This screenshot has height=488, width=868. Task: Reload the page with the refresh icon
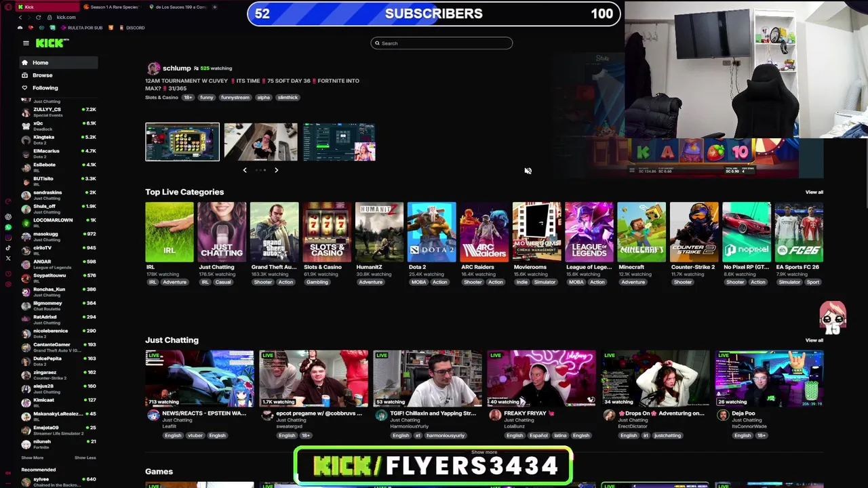click(38, 17)
